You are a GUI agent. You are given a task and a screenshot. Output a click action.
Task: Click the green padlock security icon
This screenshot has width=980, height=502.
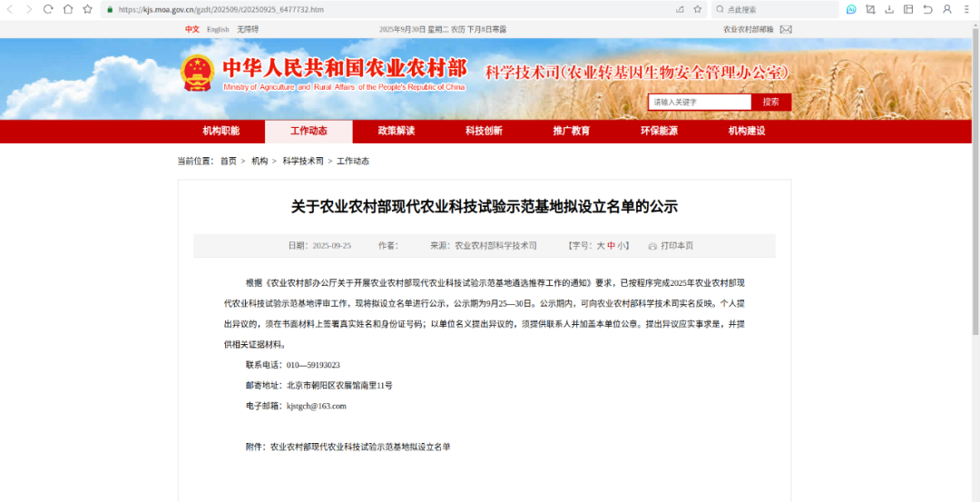(110, 9)
